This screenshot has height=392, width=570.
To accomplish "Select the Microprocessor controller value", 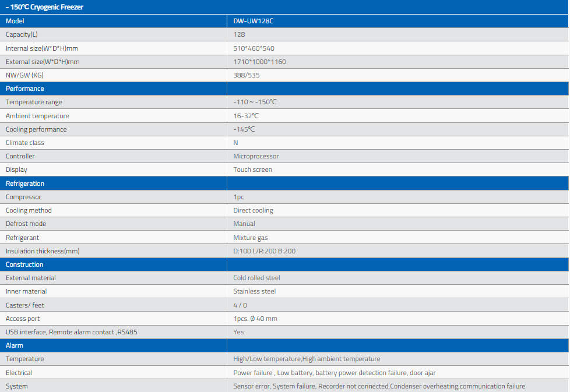I will 256,156.
